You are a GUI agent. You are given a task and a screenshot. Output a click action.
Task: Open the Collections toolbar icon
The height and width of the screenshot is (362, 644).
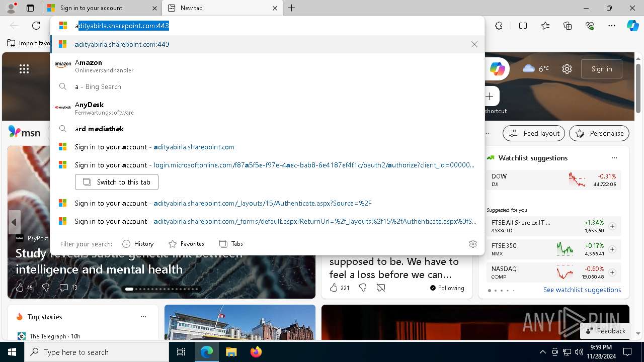pyautogui.click(x=568, y=26)
